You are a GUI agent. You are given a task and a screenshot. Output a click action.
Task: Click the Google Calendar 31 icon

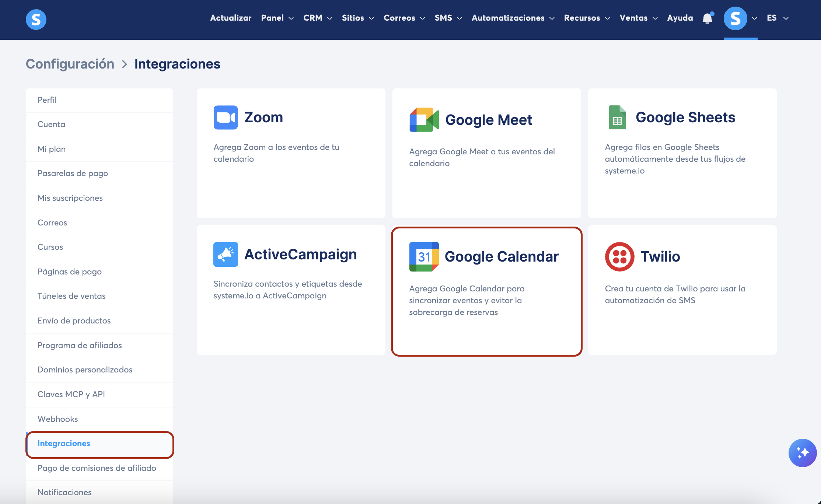[424, 257]
